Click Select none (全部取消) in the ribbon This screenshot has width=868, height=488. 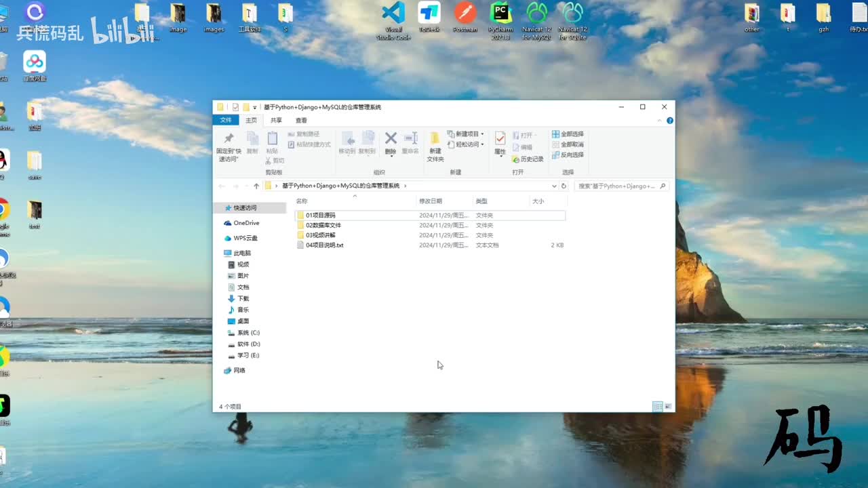point(568,144)
